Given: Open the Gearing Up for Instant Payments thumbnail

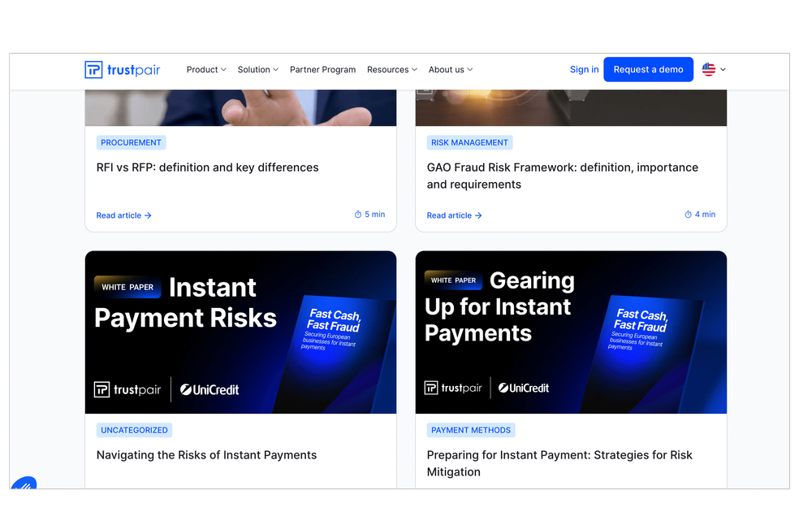Looking at the screenshot, I should click(571, 332).
